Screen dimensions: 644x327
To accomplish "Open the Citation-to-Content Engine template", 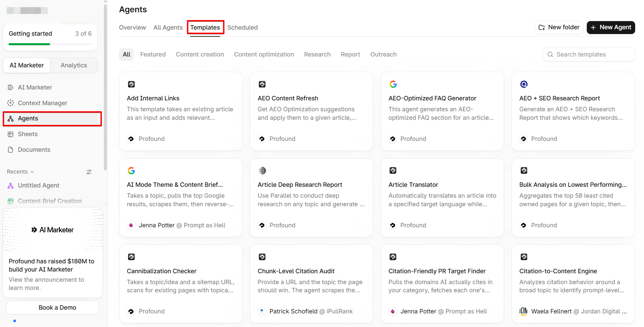I will (573, 284).
